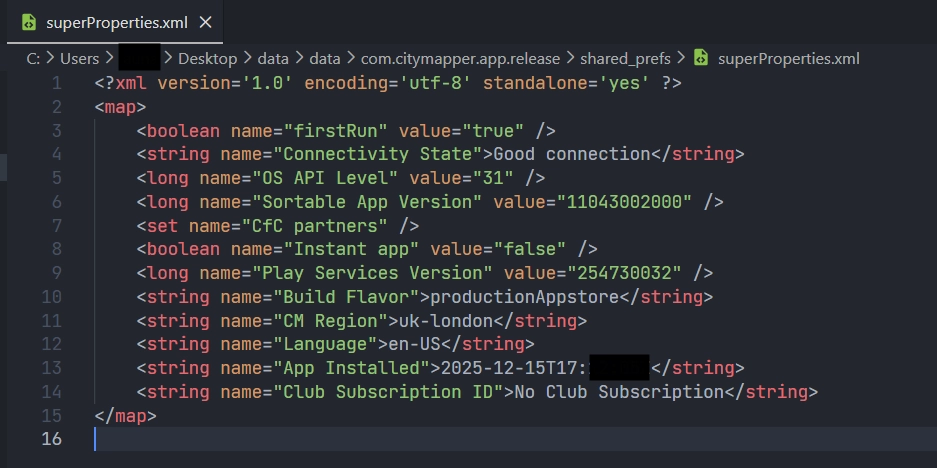Click line number 1 in gutter
The height and width of the screenshot is (468, 937).
point(56,83)
